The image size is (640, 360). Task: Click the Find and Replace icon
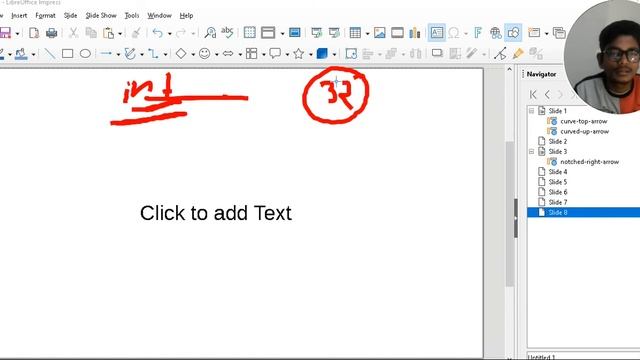[210, 33]
